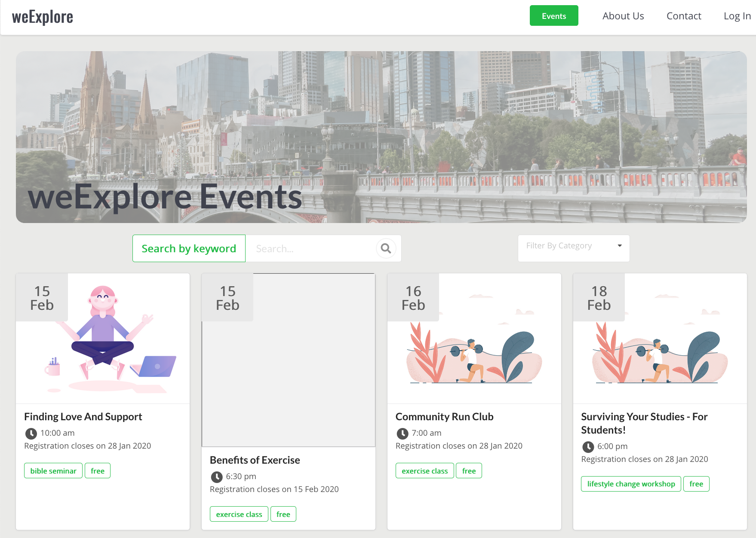This screenshot has height=538, width=756.
Task: Open the Benefits of Exercise event title
Action: tap(255, 460)
